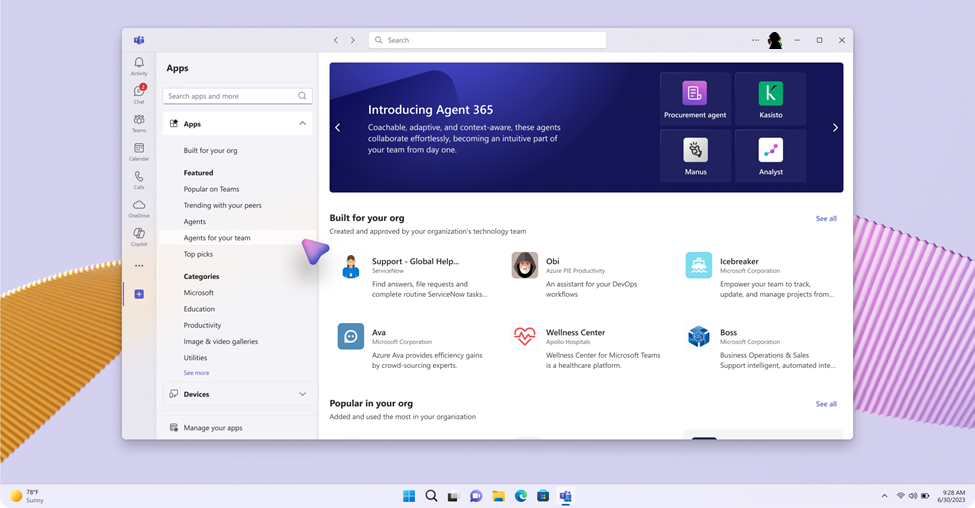Click the magnifier in Search apps box
The image size is (975, 508).
(302, 96)
